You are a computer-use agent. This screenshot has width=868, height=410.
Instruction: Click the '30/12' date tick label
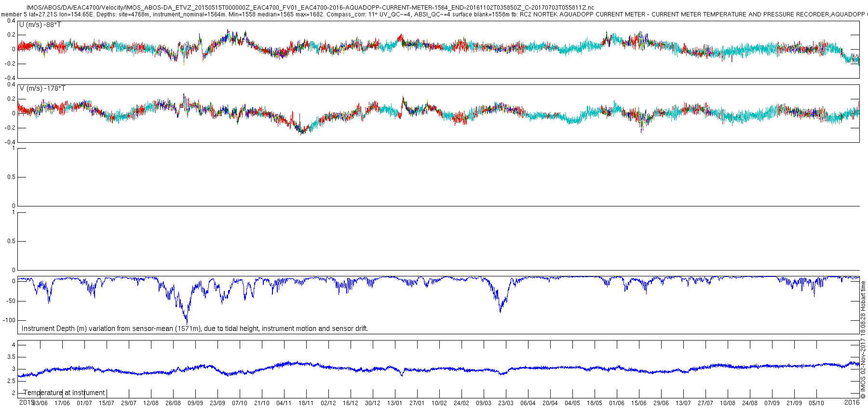(x=373, y=403)
